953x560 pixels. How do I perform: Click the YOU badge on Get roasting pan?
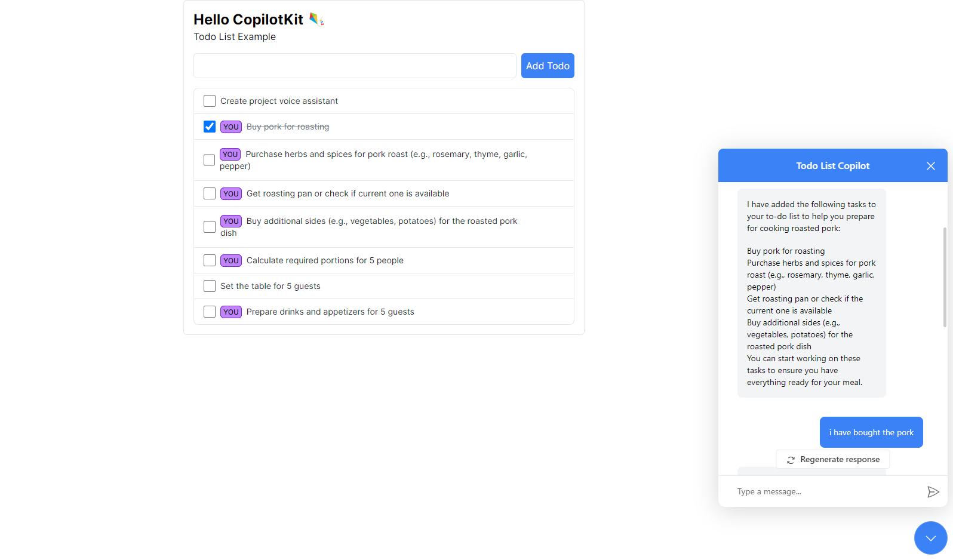click(231, 193)
